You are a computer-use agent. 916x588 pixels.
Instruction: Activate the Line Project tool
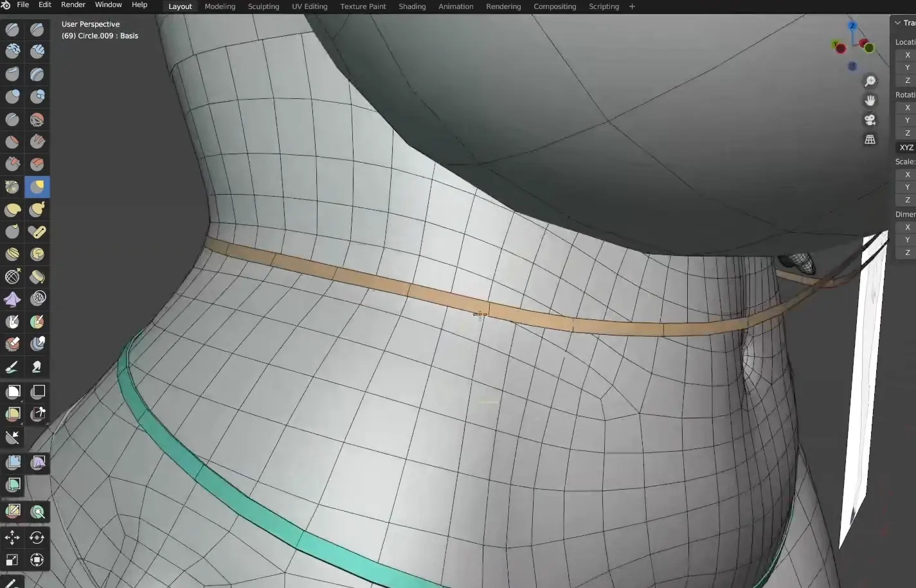(x=12, y=438)
